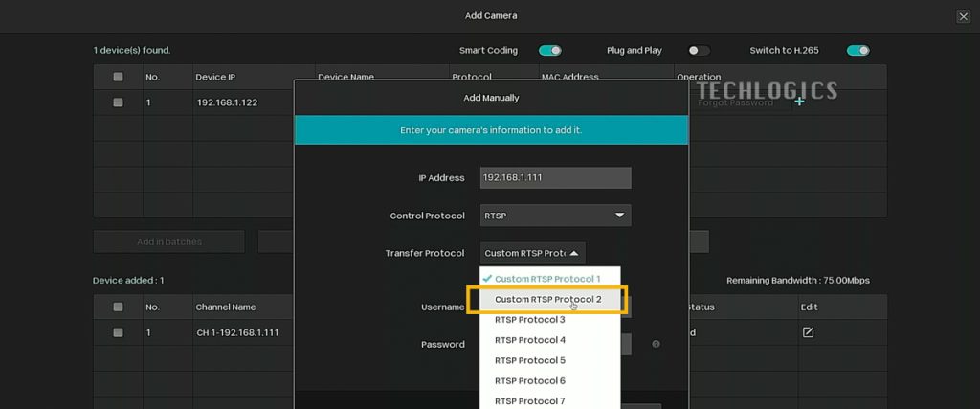This screenshot has height=409, width=980.
Task: Click into the IP Address input field
Action: pyautogui.click(x=555, y=177)
